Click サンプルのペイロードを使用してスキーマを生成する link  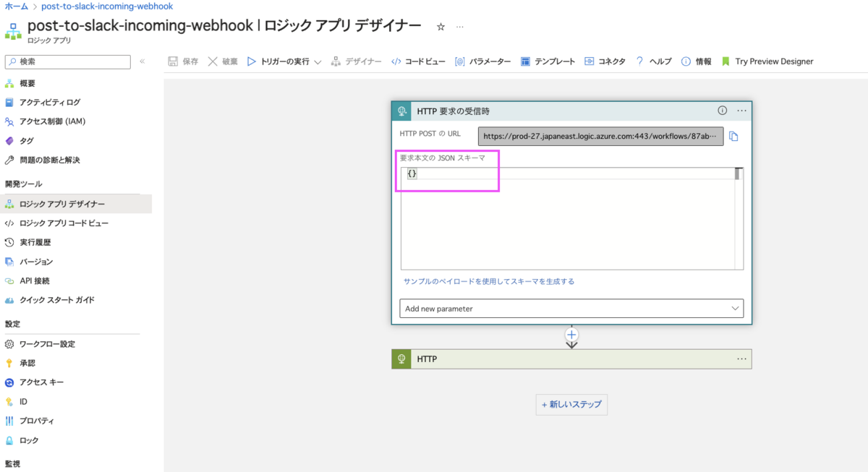[489, 281]
